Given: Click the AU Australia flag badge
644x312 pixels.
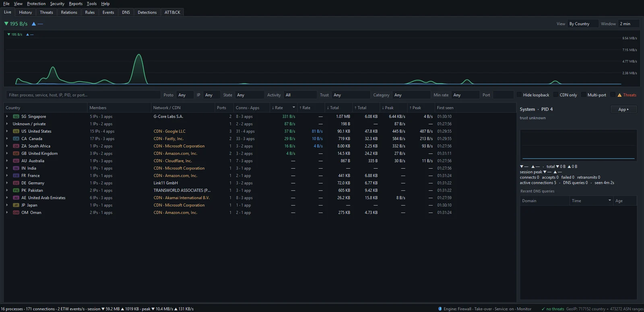Looking at the screenshot, I should [16, 161].
